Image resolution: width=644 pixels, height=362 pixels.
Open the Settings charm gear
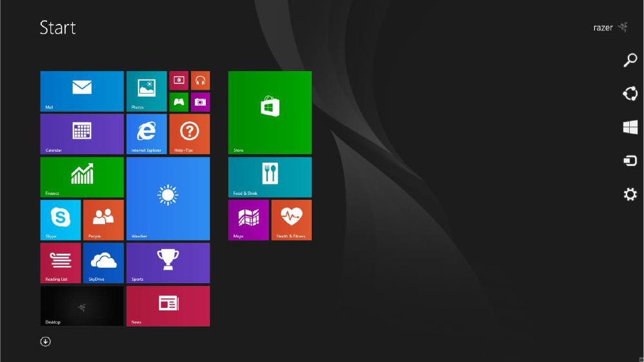click(630, 194)
